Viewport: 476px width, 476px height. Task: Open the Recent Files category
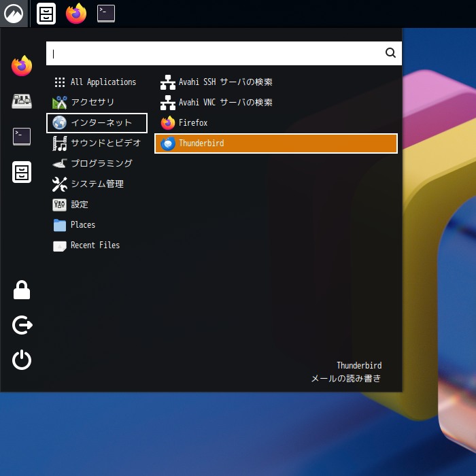pos(97,245)
